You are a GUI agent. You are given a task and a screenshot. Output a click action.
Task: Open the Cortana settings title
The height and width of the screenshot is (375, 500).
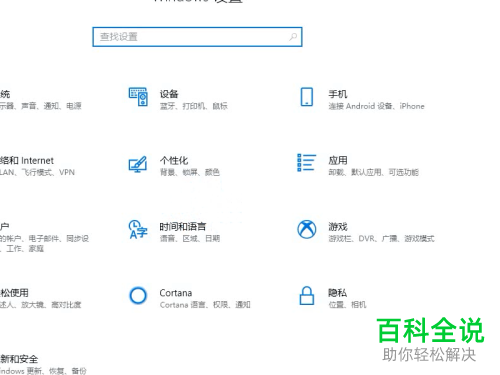(176, 293)
